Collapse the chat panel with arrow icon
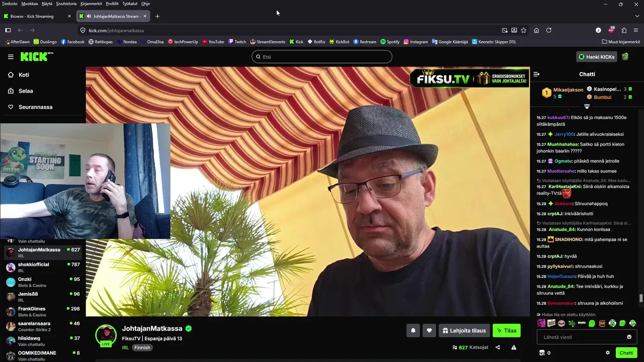Image resolution: width=644 pixels, height=362 pixels. click(x=536, y=74)
